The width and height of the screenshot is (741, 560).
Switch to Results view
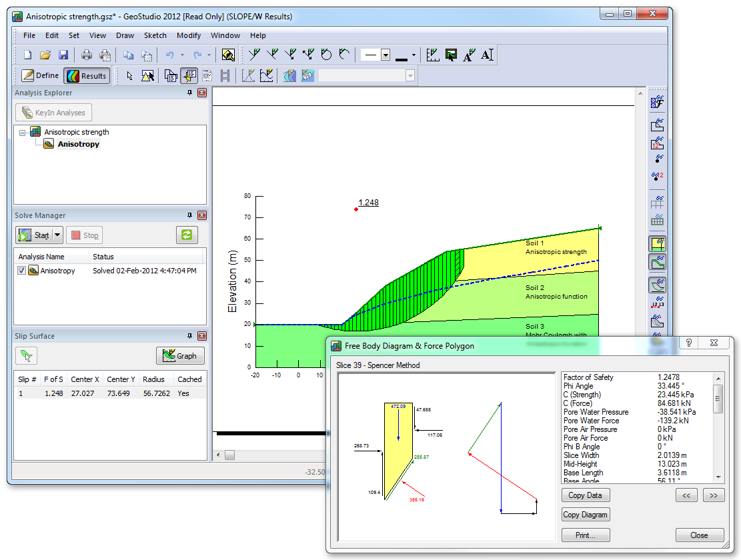click(87, 76)
